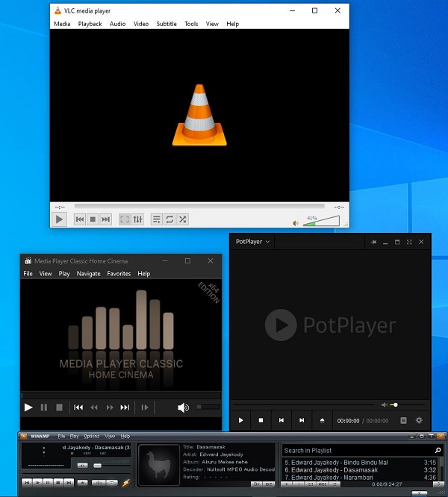This screenshot has width=448, height=497.
Task: Click the VLC seek bar
Action: (199, 207)
